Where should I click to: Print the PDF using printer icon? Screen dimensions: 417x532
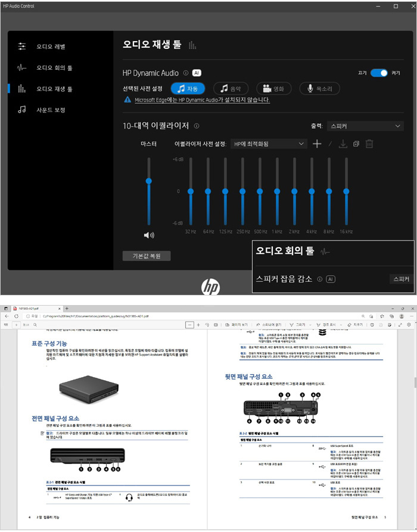click(372, 325)
